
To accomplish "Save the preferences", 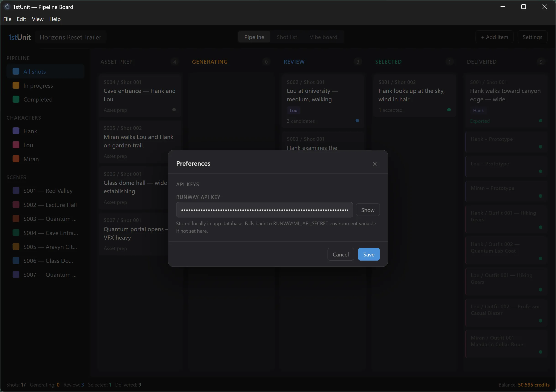I will (369, 254).
